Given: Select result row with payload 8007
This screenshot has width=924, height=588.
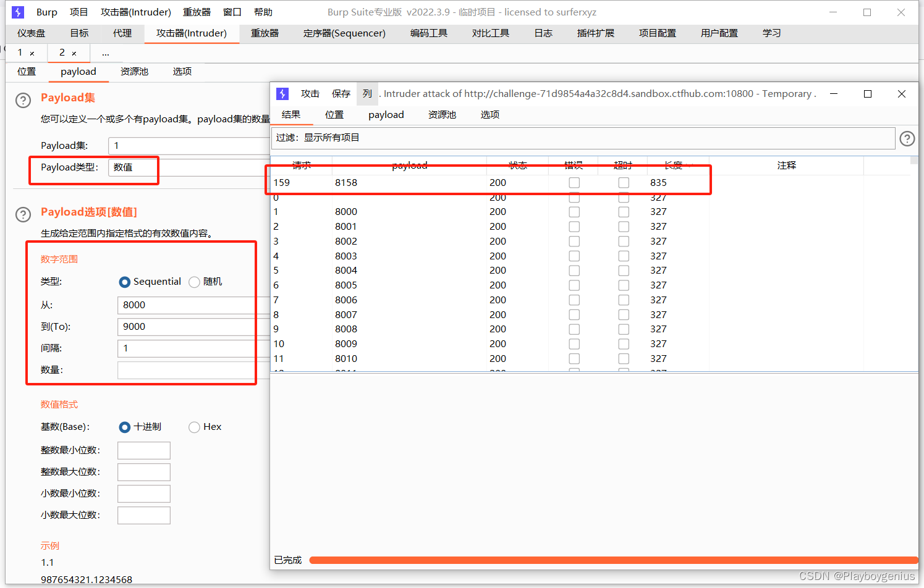Looking at the screenshot, I should coord(590,315).
